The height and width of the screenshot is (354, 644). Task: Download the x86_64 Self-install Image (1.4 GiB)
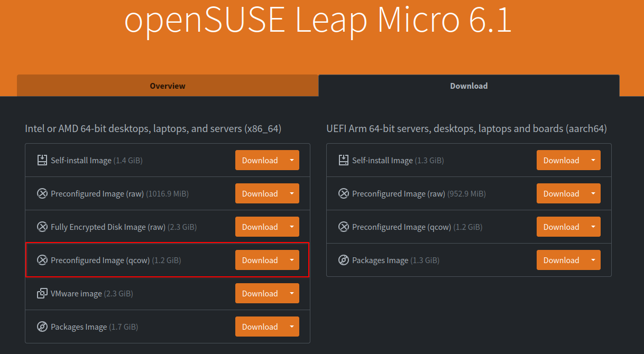[x=260, y=160]
